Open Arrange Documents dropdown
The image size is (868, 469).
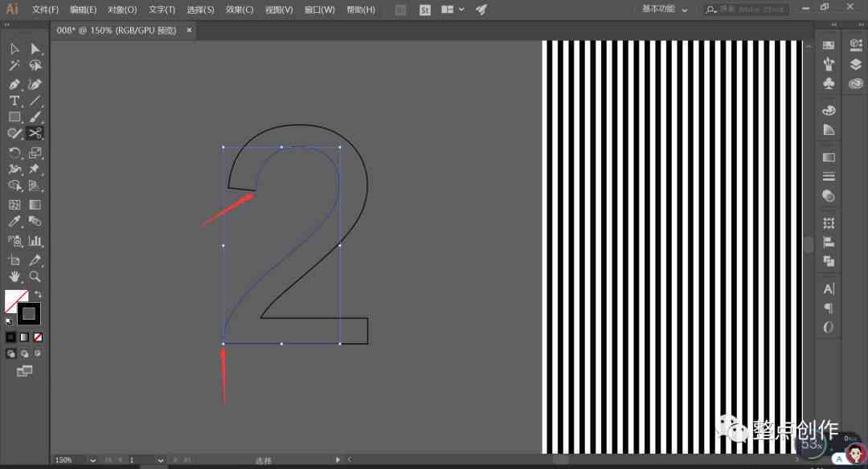452,10
